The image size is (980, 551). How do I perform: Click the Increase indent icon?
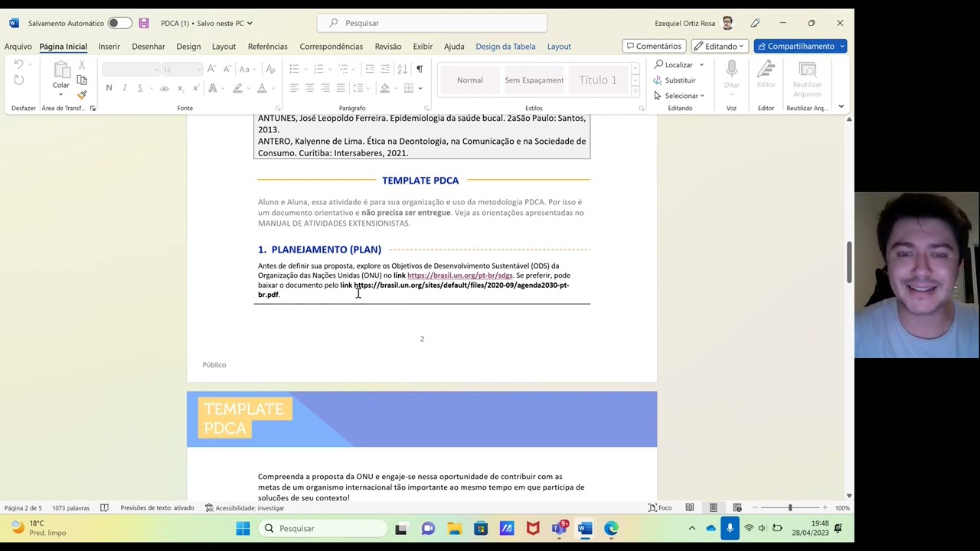[385, 69]
